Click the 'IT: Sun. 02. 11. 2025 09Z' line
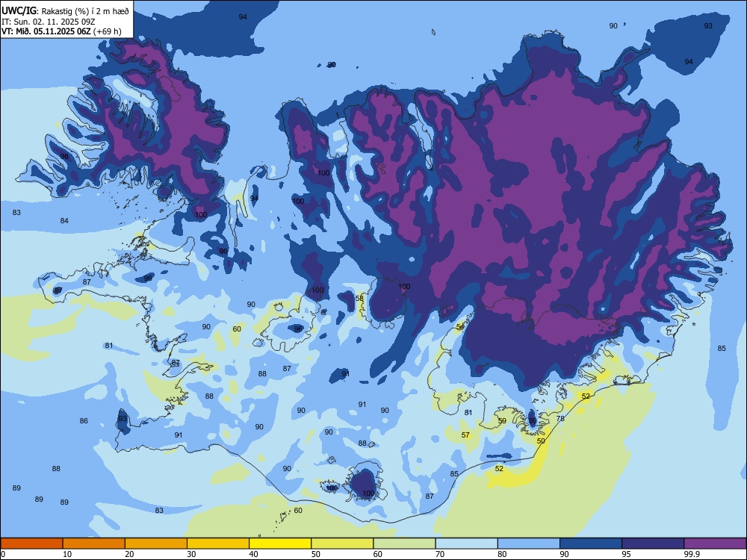This screenshot has height=560, width=747. (x=48, y=22)
